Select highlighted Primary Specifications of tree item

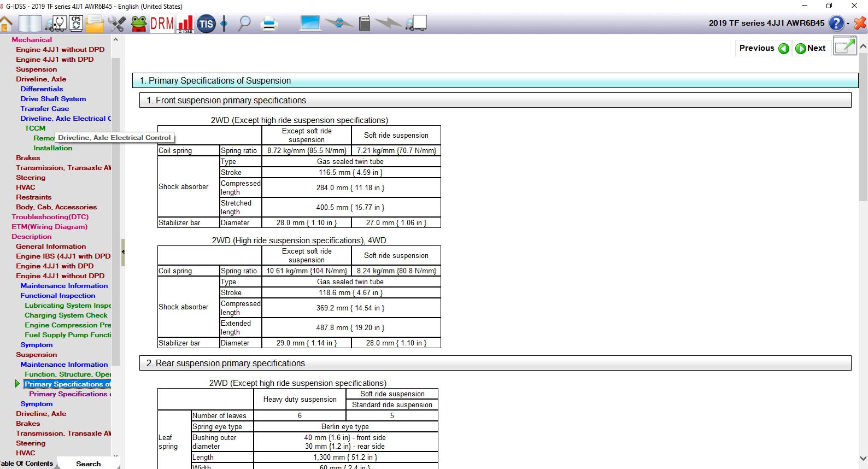(x=67, y=384)
